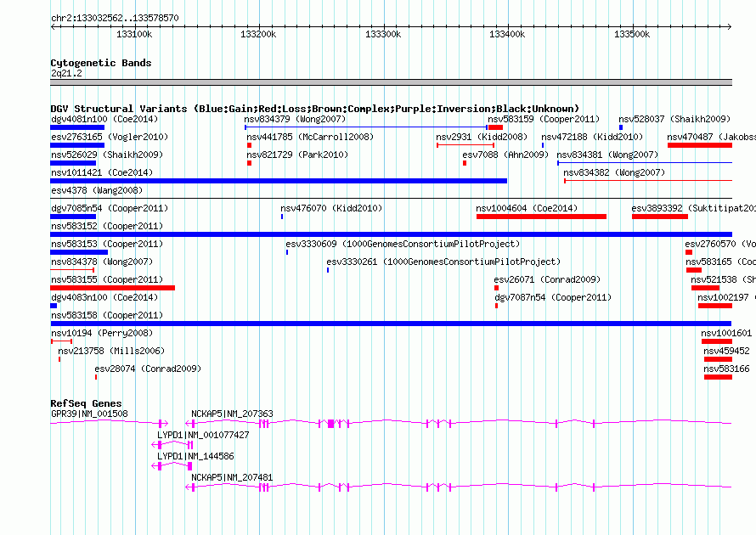
Task: Open nsv583155 (Cooper2011) variant
Action: click(107, 279)
